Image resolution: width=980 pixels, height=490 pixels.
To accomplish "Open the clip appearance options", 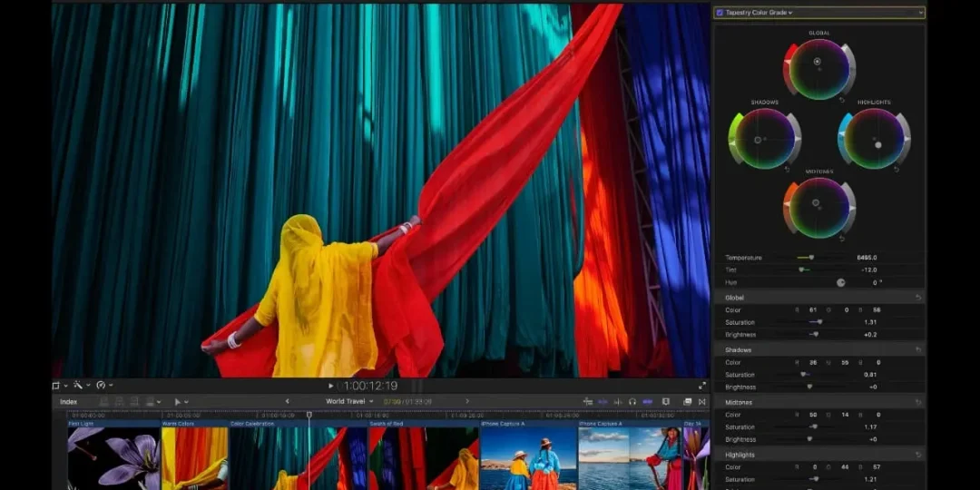I will [x=666, y=401].
